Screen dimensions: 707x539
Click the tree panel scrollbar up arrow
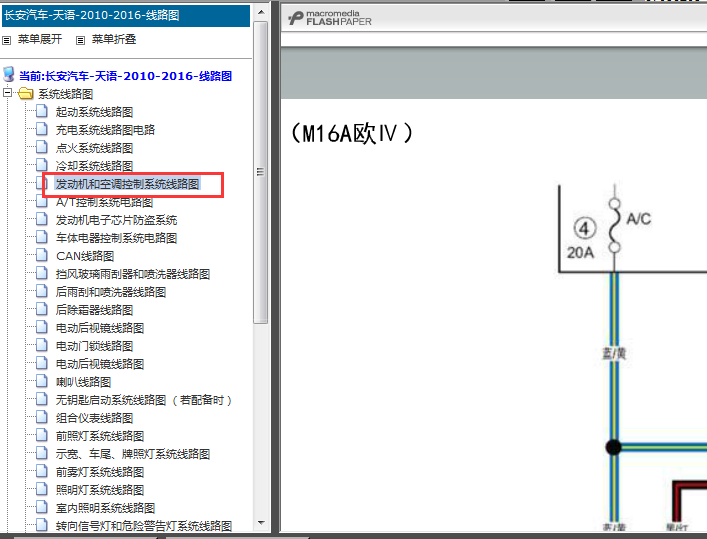coord(261,12)
